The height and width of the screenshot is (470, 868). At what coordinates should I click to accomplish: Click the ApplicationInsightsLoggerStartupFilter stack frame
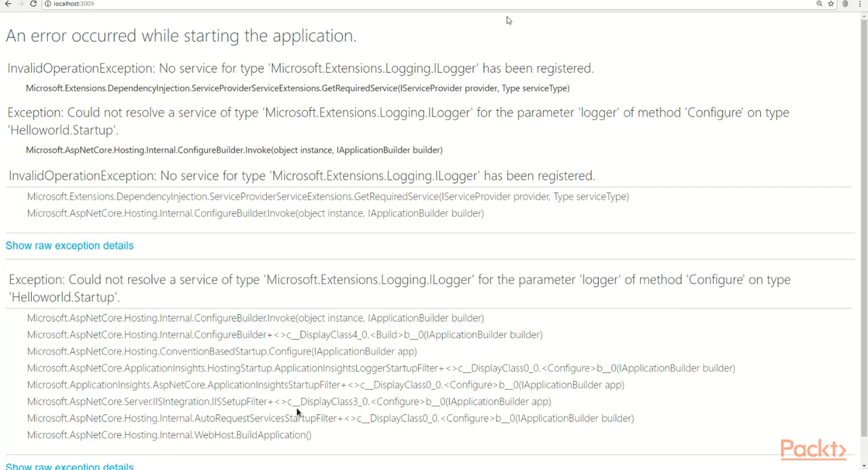(x=381, y=368)
